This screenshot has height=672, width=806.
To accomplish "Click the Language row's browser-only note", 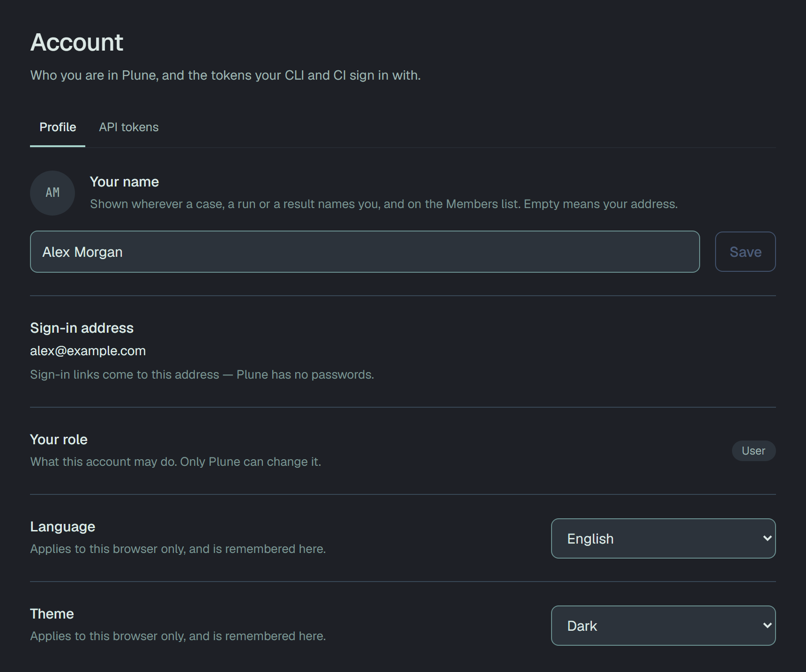I will [178, 549].
